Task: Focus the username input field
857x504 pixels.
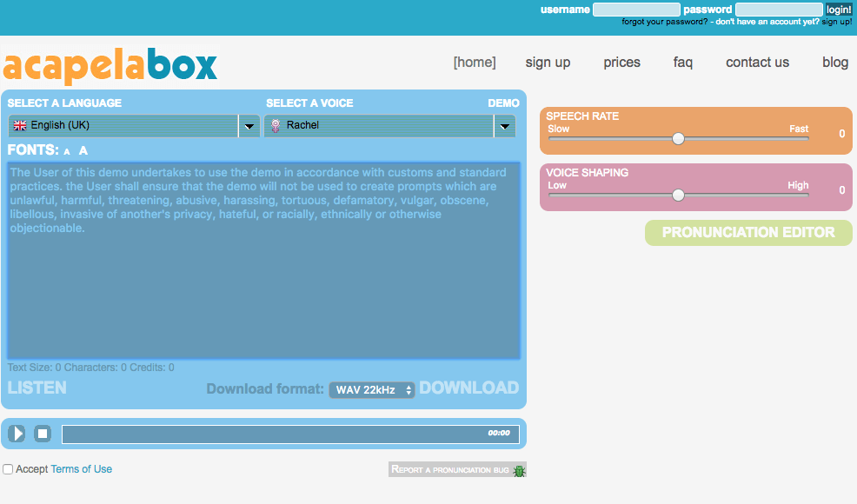Action: (x=636, y=10)
